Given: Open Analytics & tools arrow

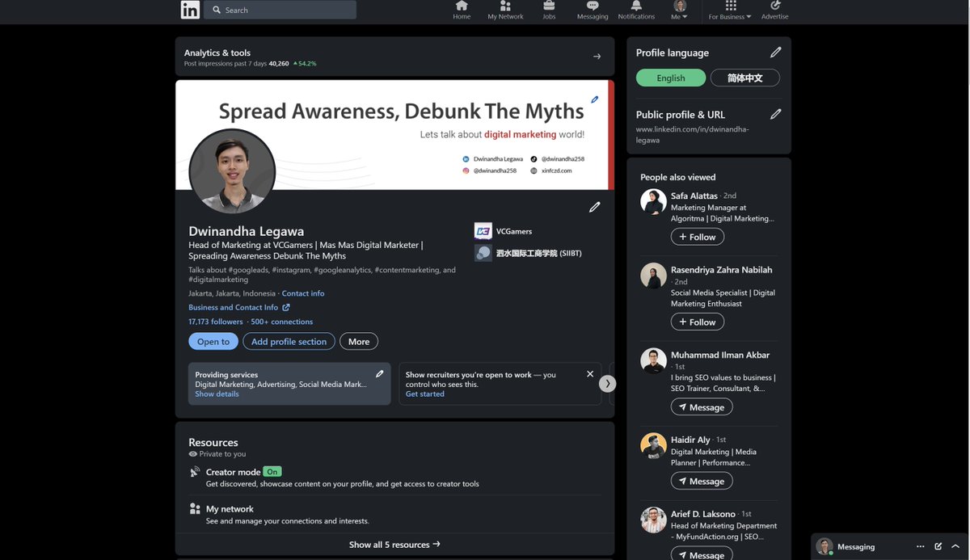Looking at the screenshot, I should [x=597, y=57].
